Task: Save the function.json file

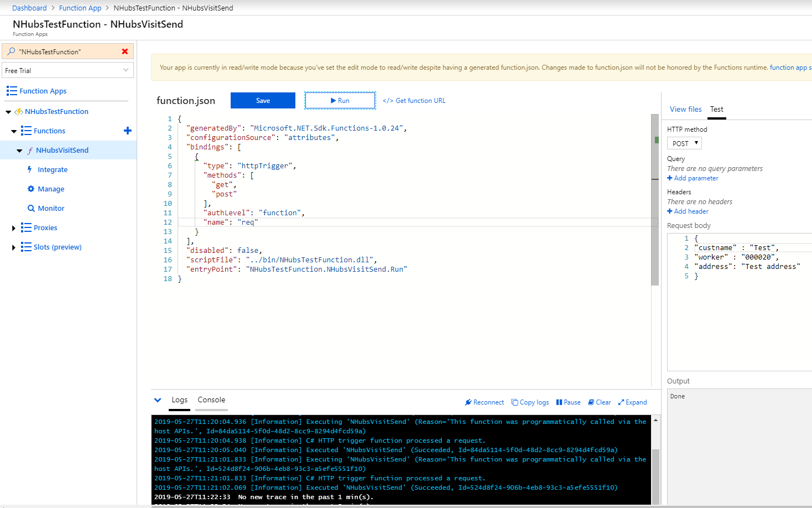Action: [263, 101]
